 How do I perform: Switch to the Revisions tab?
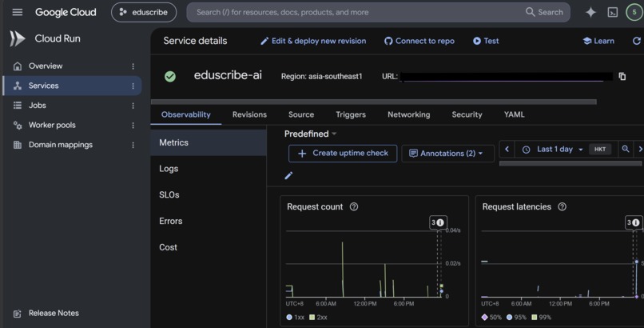click(249, 114)
